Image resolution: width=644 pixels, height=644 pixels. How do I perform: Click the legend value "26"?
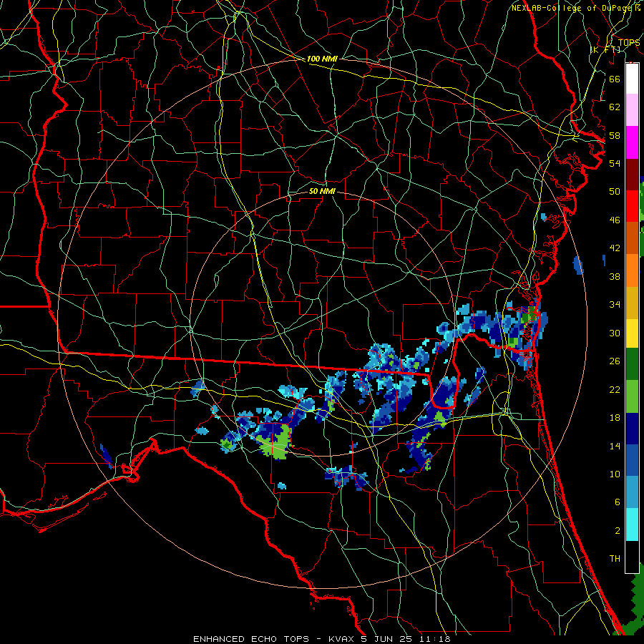pyautogui.click(x=615, y=361)
